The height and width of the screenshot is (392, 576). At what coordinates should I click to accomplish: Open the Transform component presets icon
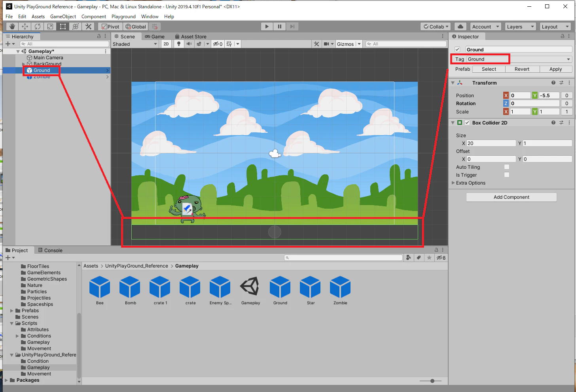click(561, 83)
